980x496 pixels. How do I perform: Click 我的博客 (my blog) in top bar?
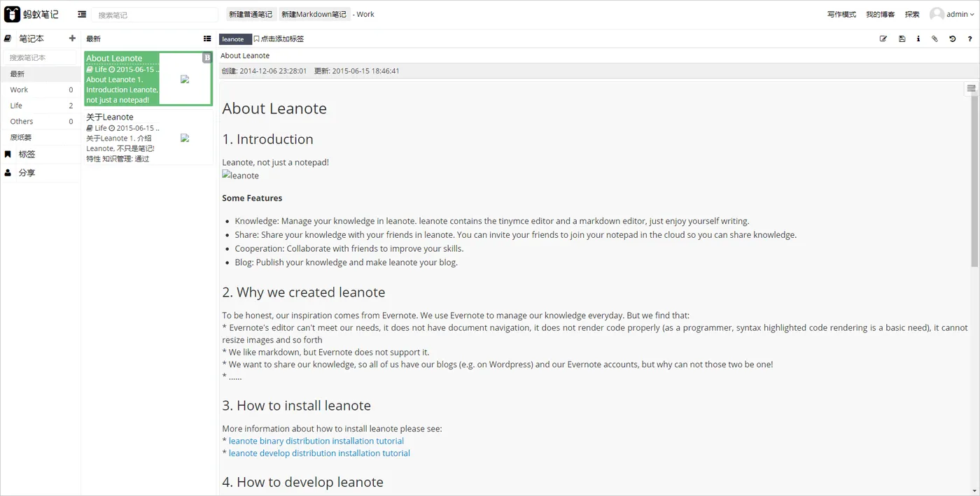click(x=880, y=14)
